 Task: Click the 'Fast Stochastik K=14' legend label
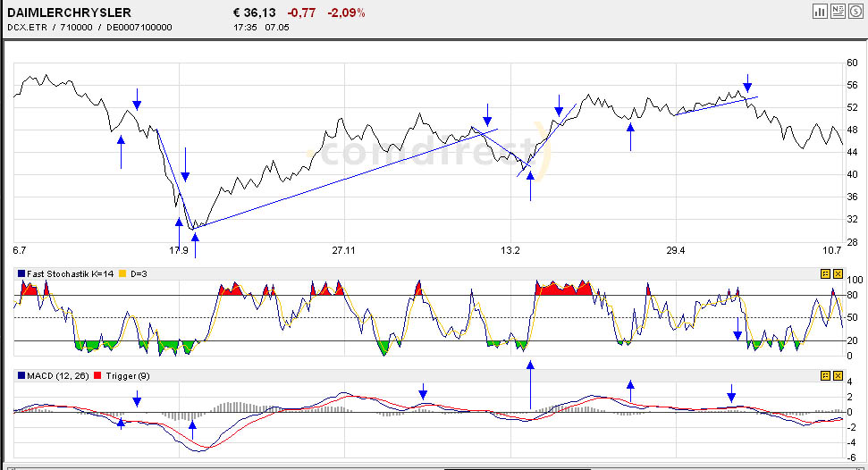pyautogui.click(x=71, y=273)
